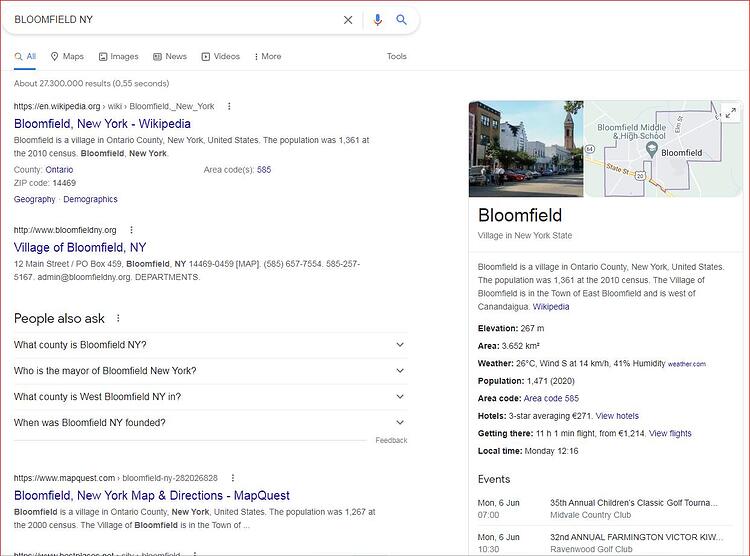750x556 pixels.
Task: Click ZIP code: 14469 text
Action: pos(45,183)
